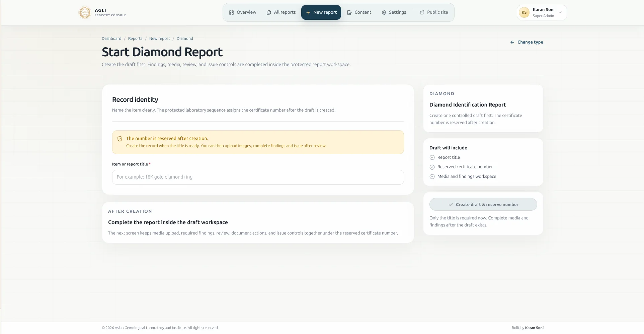Viewport: 644px width, 334px height.
Task: Click the plus icon in New report
Action: pyautogui.click(x=308, y=12)
